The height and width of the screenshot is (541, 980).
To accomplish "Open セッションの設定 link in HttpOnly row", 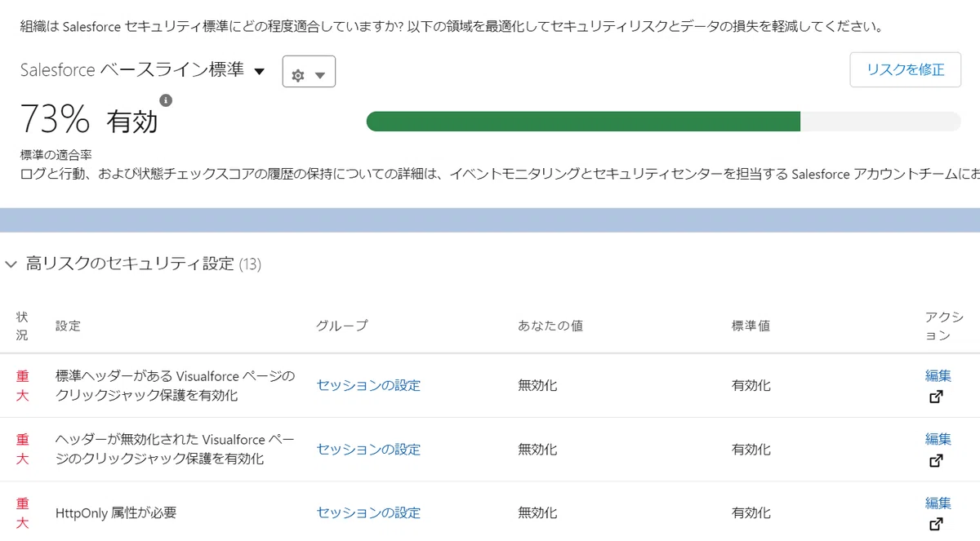I will (x=368, y=512).
